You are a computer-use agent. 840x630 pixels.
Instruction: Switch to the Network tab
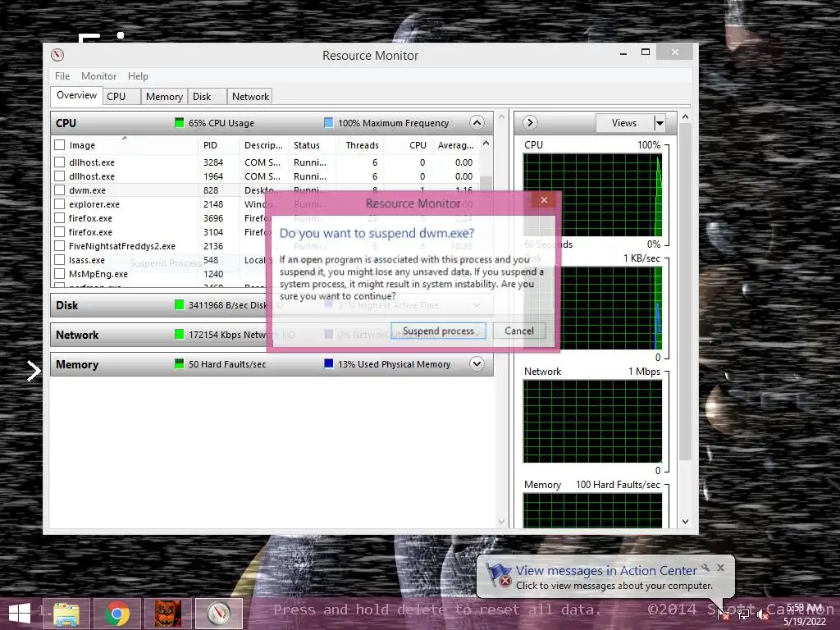(x=250, y=97)
